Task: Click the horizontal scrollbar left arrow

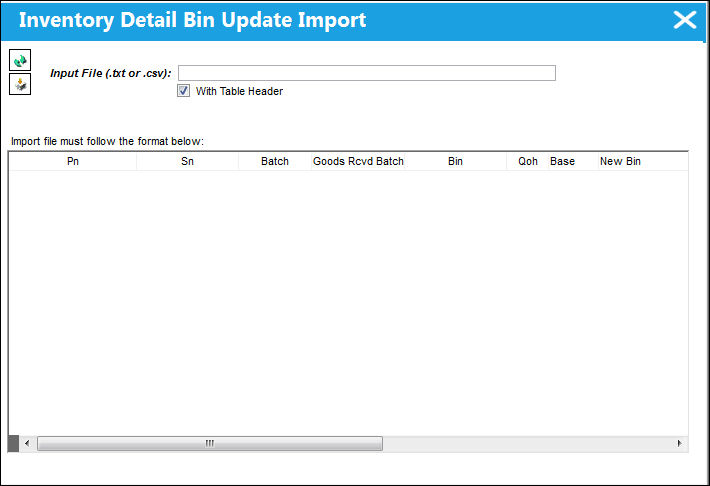Action: coord(27,443)
